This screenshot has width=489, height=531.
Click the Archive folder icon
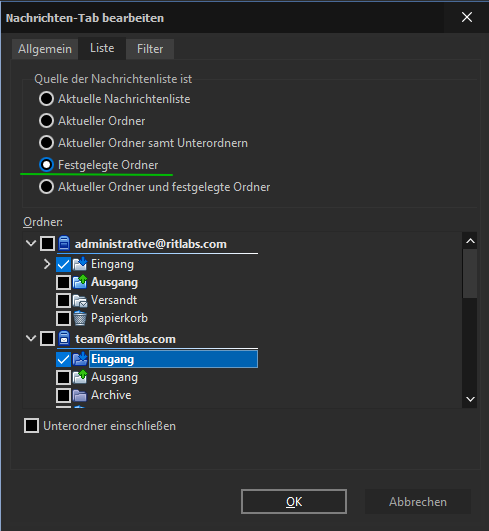pyautogui.click(x=80, y=395)
